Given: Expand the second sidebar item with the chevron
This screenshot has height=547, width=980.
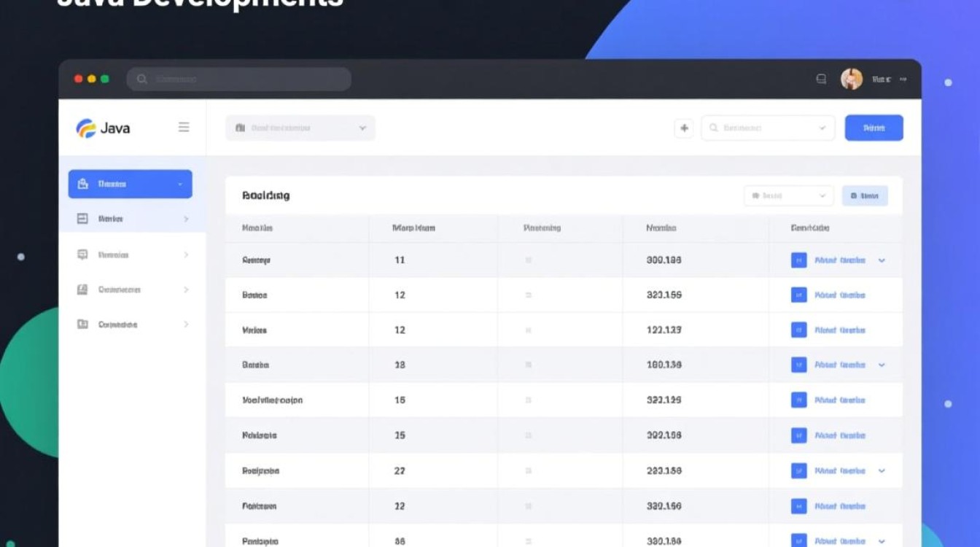Looking at the screenshot, I should tap(184, 219).
